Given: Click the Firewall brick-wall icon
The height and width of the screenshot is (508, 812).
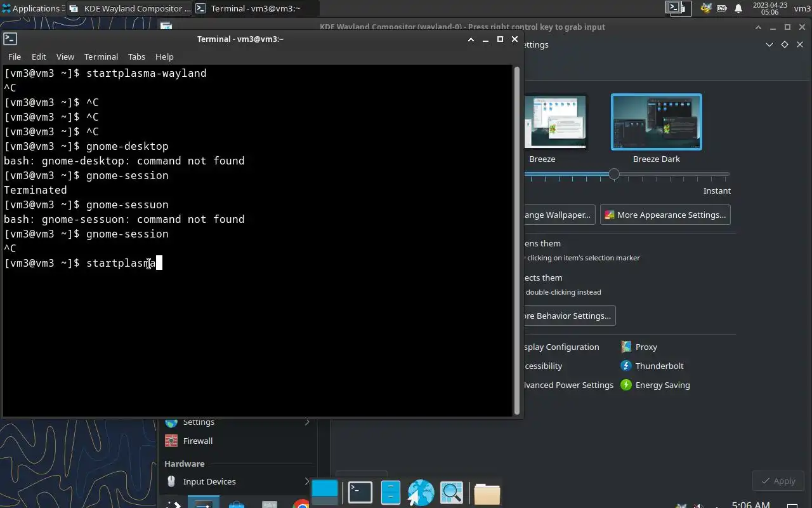Looking at the screenshot, I should 171,441.
